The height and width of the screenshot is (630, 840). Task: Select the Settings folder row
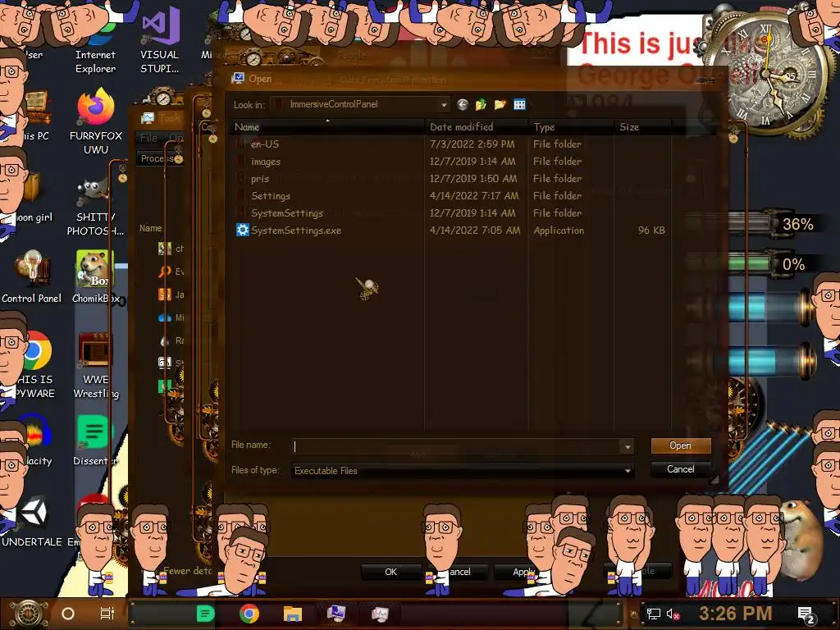pyautogui.click(x=450, y=195)
